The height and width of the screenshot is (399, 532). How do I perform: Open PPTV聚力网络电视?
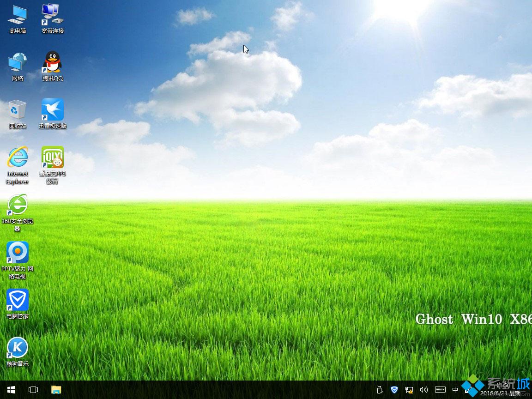(17, 253)
